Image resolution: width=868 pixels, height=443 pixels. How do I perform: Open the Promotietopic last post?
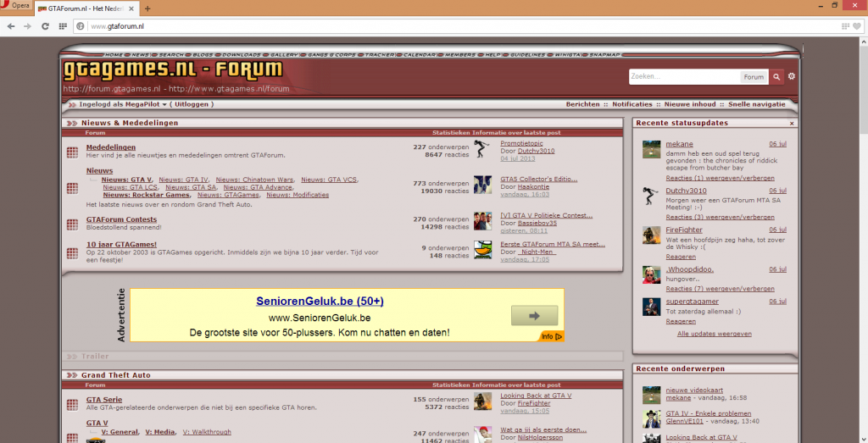pyautogui.click(x=521, y=143)
